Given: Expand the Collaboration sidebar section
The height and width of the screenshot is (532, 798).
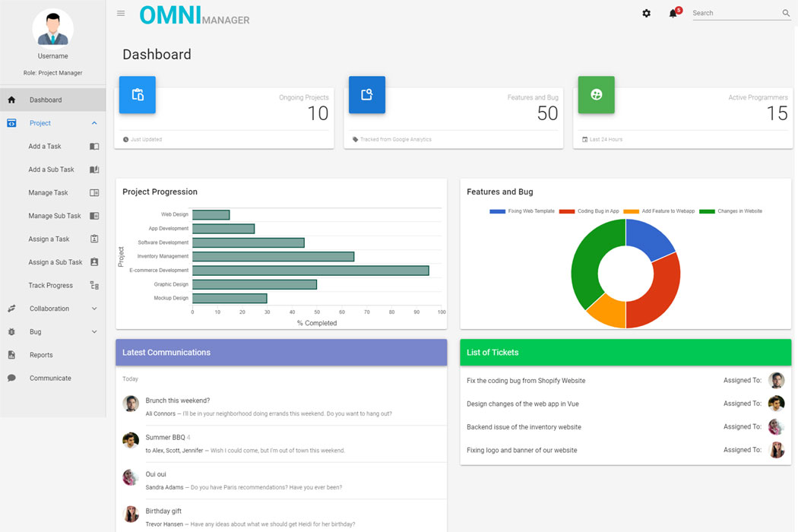Looking at the screenshot, I should (x=94, y=309).
